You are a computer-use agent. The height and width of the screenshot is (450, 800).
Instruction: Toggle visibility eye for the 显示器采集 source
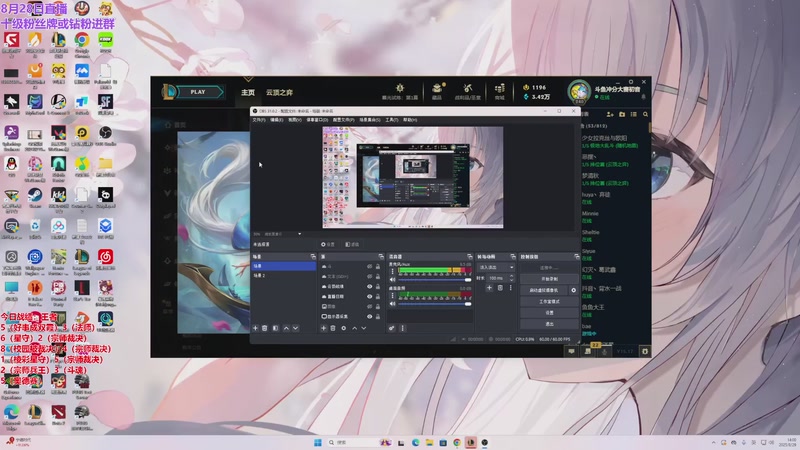tap(369, 316)
